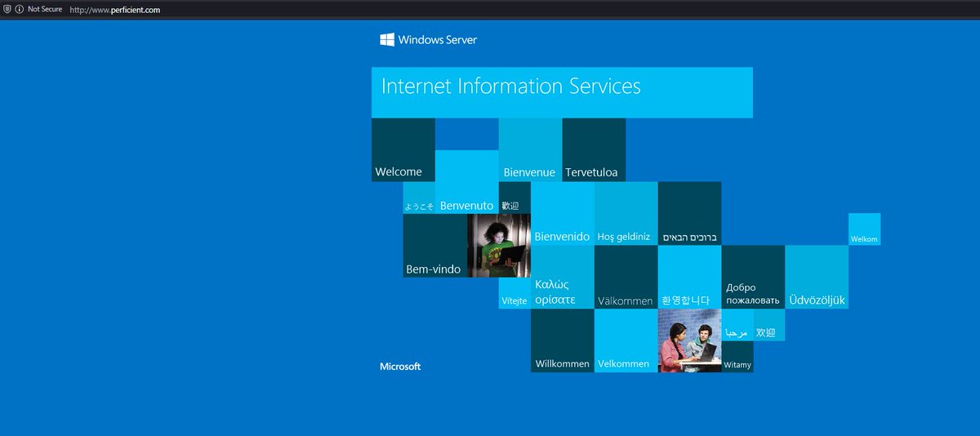This screenshot has width=980, height=436.
Task: Click the Not Secure info icon
Action: pyautogui.click(x=19, y=9)
